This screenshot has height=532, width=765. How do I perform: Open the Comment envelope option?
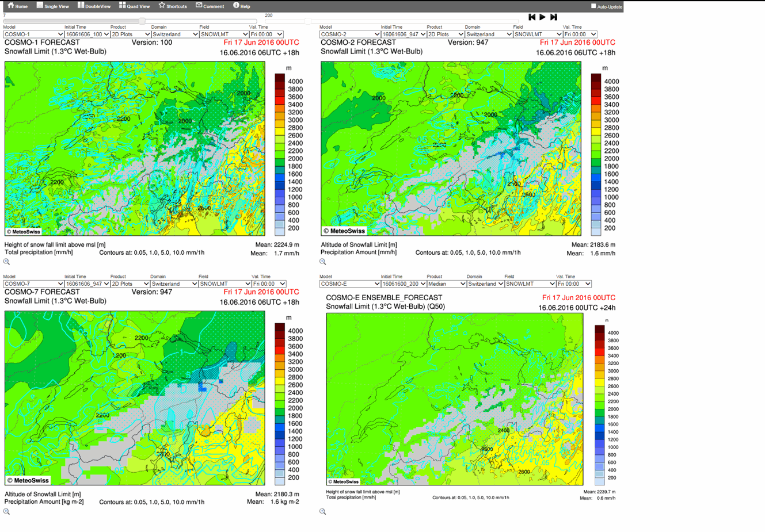(210, 6)
